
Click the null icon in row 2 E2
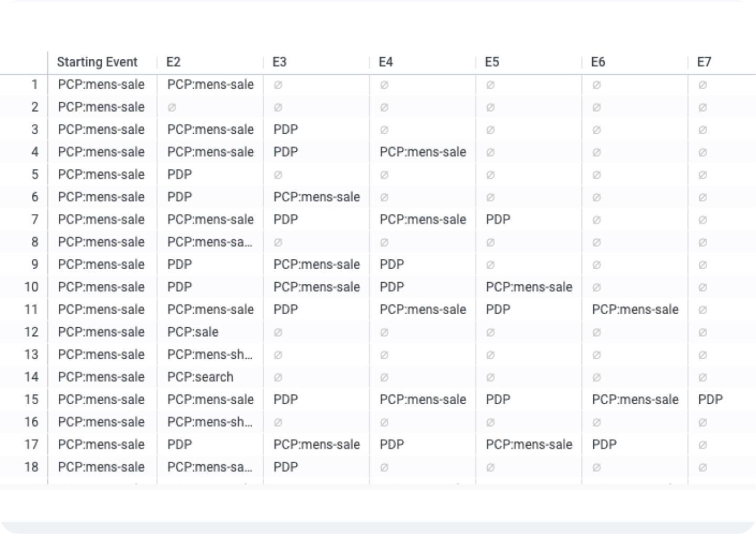tap(172, 108)
